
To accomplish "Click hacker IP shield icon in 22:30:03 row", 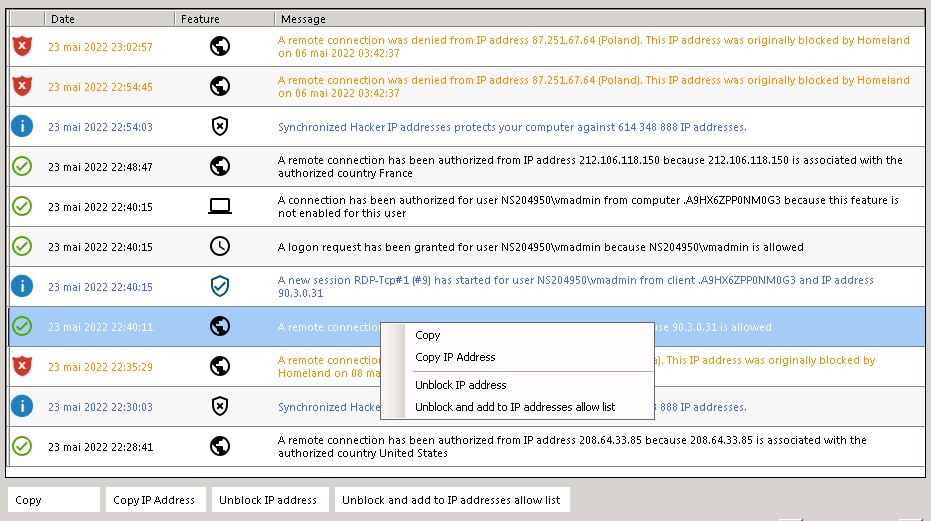I will (x=220, y=406).
